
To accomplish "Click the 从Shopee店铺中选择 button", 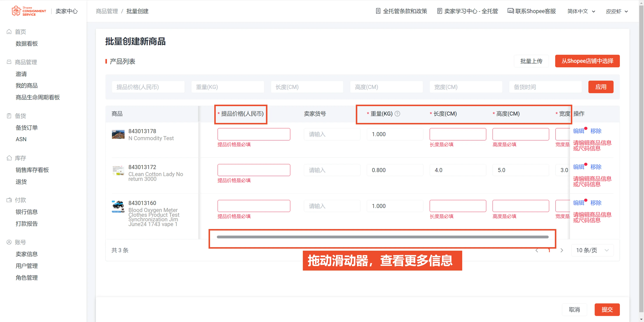I will [x=587, y=61].
